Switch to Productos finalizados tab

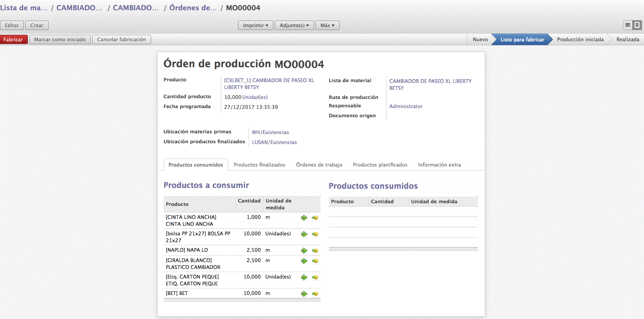pyautogui.click(x=259, y=165)
